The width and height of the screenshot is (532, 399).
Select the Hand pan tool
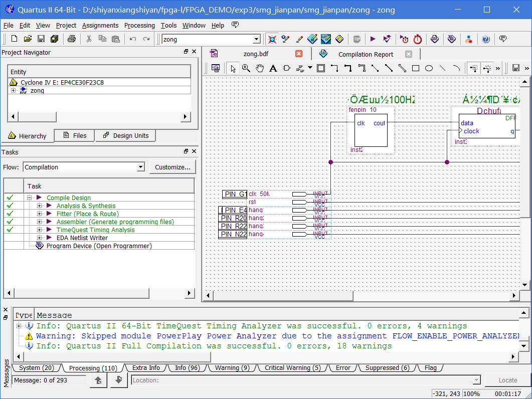pos(260,68)
